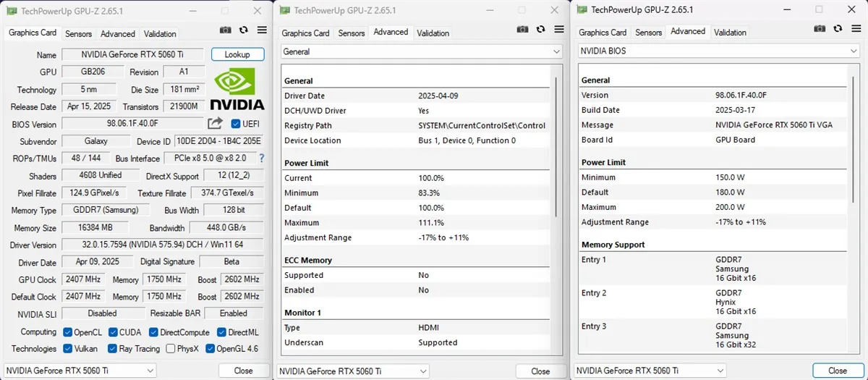Select the Device Location row
The height and width of the screenshot is (380, 868).
click(417, 140)
